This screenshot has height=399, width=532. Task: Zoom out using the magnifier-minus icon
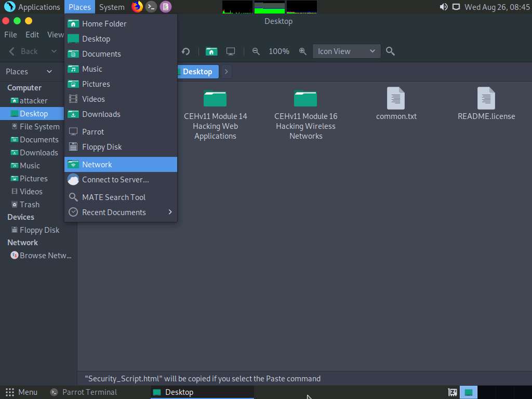tap(256, 51)
